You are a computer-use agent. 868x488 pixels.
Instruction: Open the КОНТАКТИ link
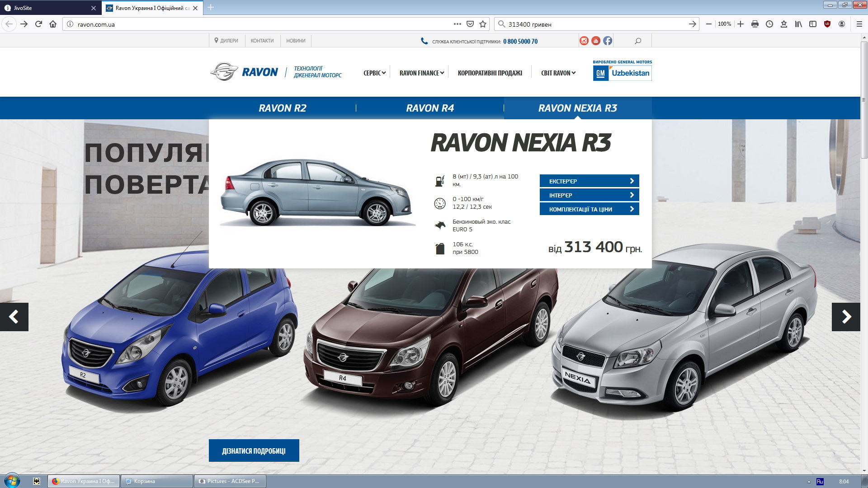262,41
